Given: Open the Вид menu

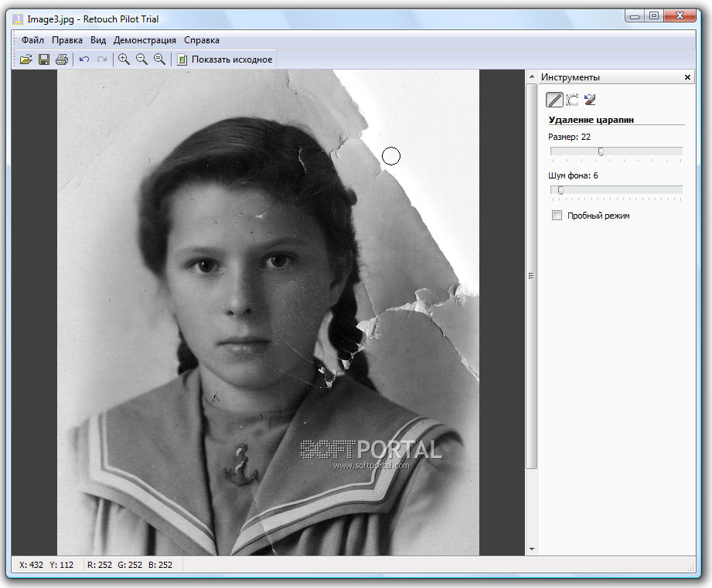Looking at the screenshot, I should (x=98, y=40).
